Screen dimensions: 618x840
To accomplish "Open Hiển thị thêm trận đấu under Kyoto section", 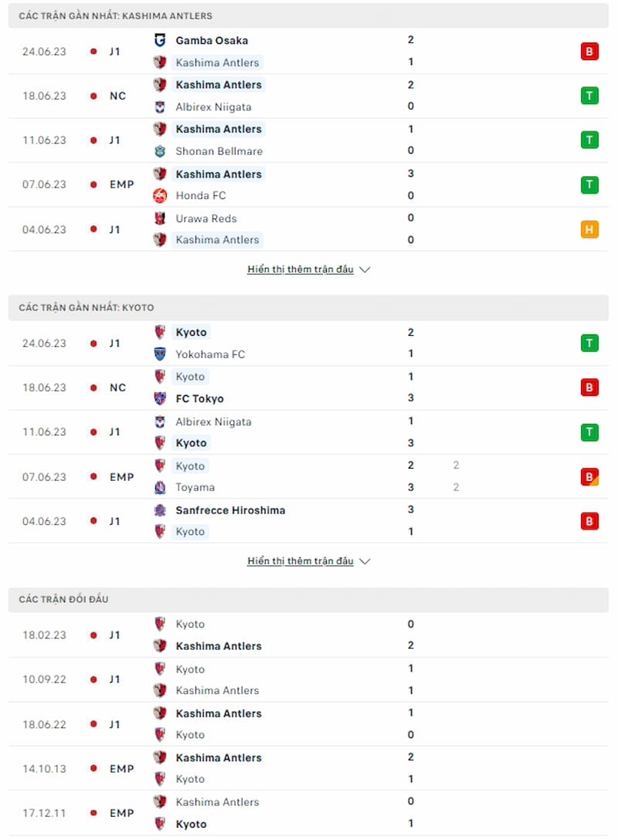I will (301, 561).
